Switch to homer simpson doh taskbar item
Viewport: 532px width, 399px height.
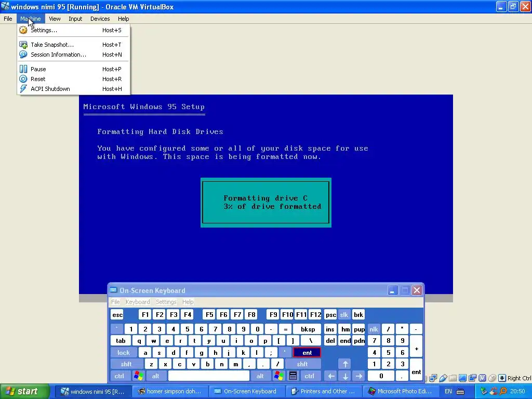170,391
